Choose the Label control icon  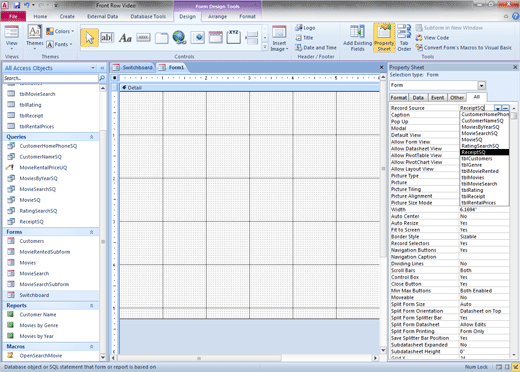125,38
